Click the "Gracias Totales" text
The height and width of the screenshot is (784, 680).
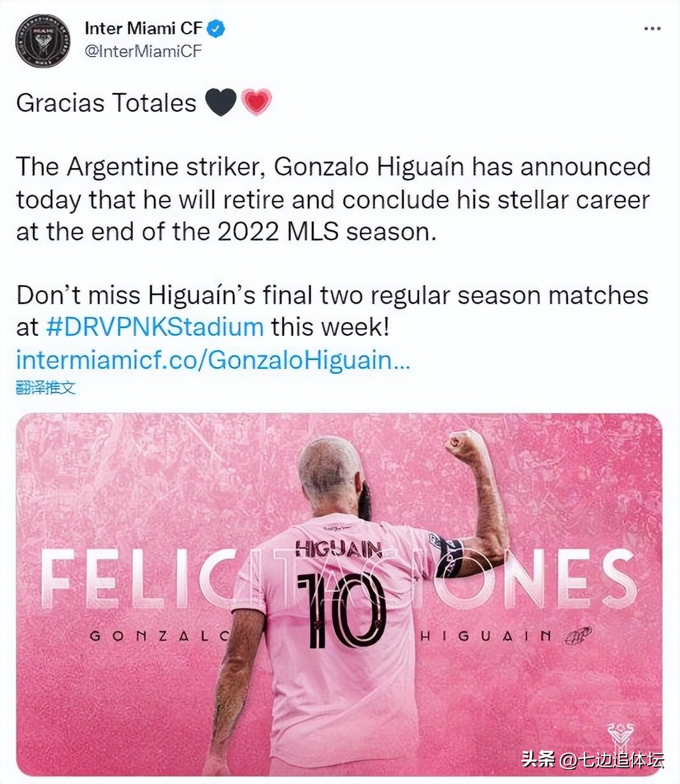tap(106, 103)
